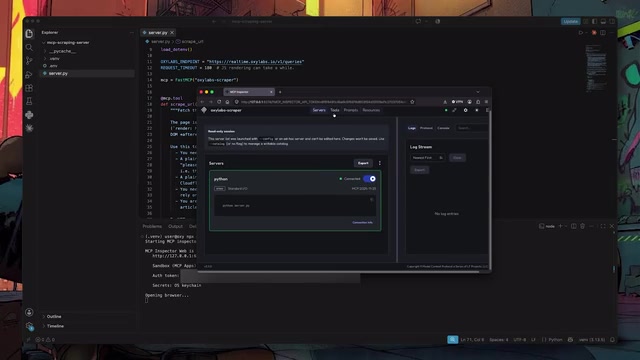The image size is (640, 360).
Task: Switch to the Resources tab in MCP Inspector
Action: pos(371,110)
